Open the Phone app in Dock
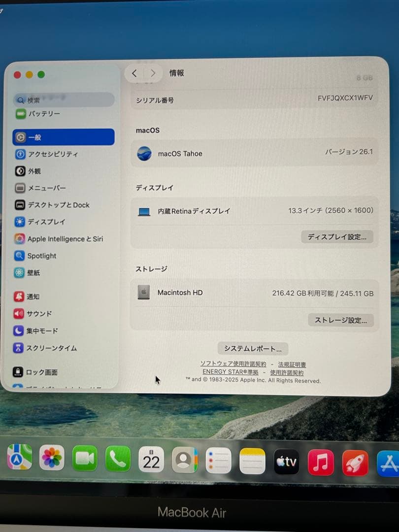Viewport: 399px width, 532px height. pyautogui.click(x=118, y=459)
